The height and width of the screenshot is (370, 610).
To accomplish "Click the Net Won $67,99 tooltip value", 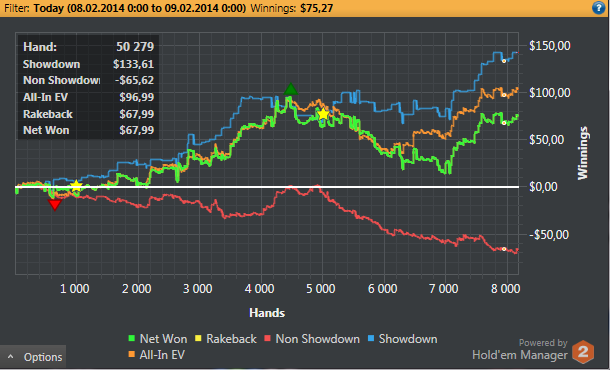I will tap(137, 130).
